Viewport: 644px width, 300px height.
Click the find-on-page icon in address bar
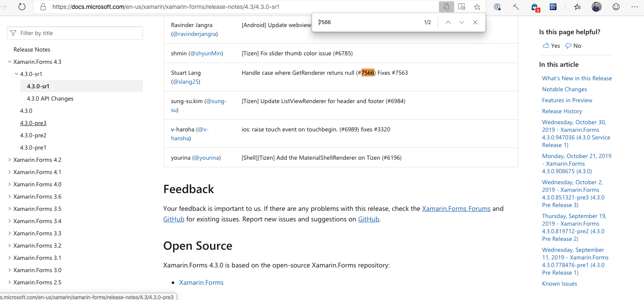click(x=446, y=7)
